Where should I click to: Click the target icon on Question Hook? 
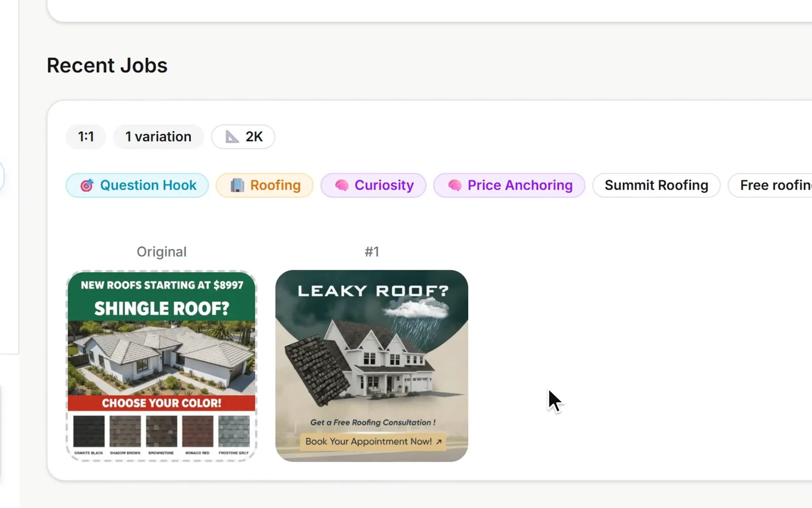87,185
